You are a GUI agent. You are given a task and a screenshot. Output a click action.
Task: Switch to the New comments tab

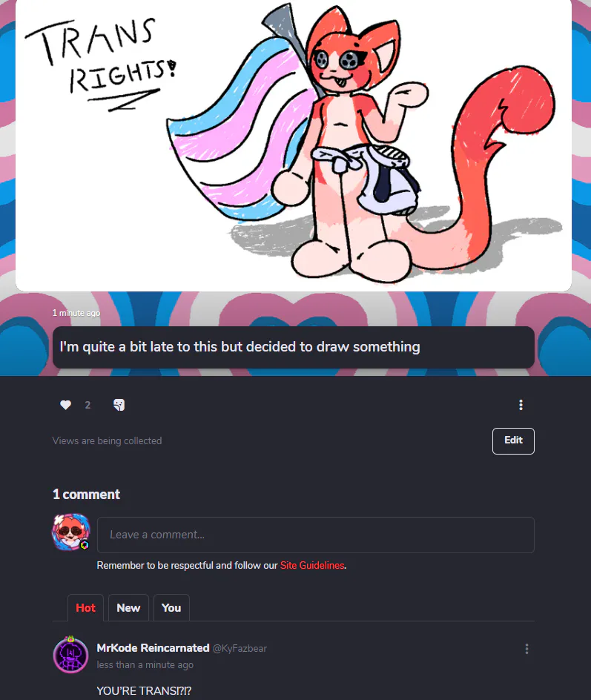(x=128, y=607)
